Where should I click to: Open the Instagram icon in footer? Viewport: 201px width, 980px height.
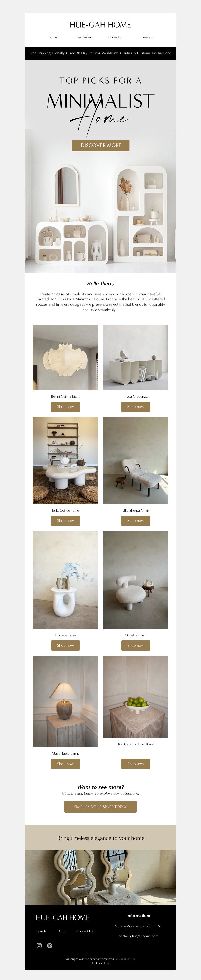click(x=39, y=945)
